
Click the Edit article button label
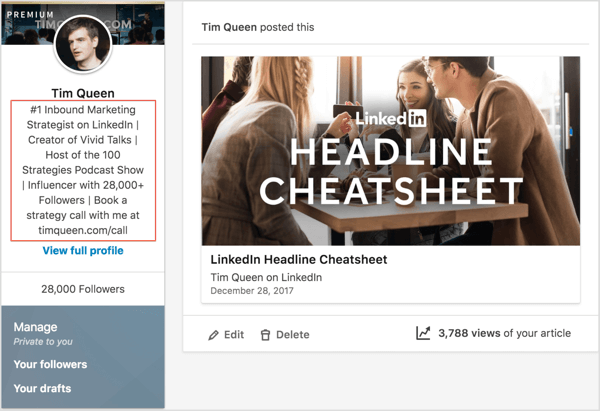point(234,335)
